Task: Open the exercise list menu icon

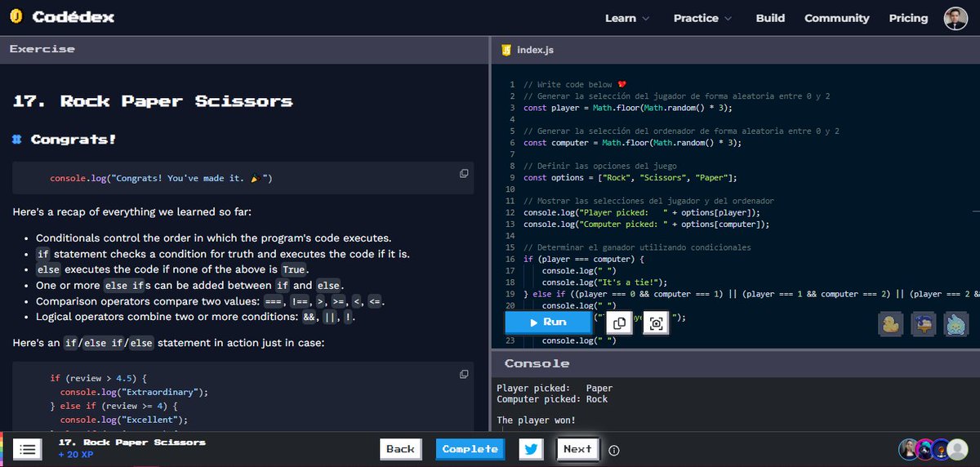Action: point(27,449)
